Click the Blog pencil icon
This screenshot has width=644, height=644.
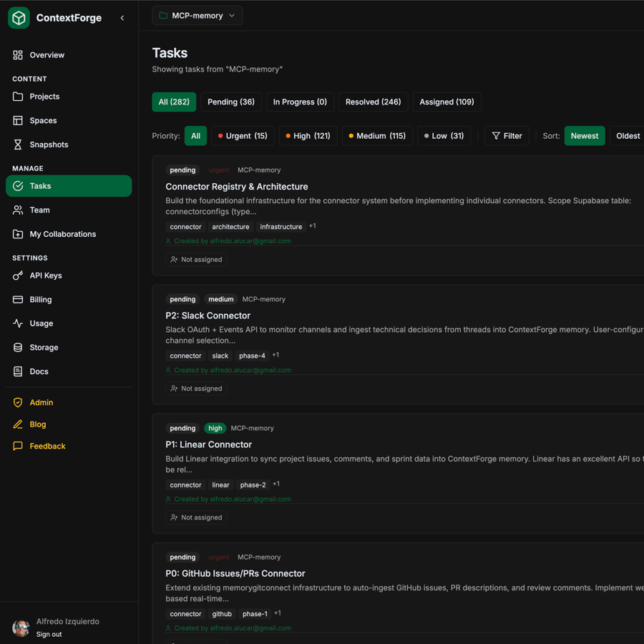[17, 424]
